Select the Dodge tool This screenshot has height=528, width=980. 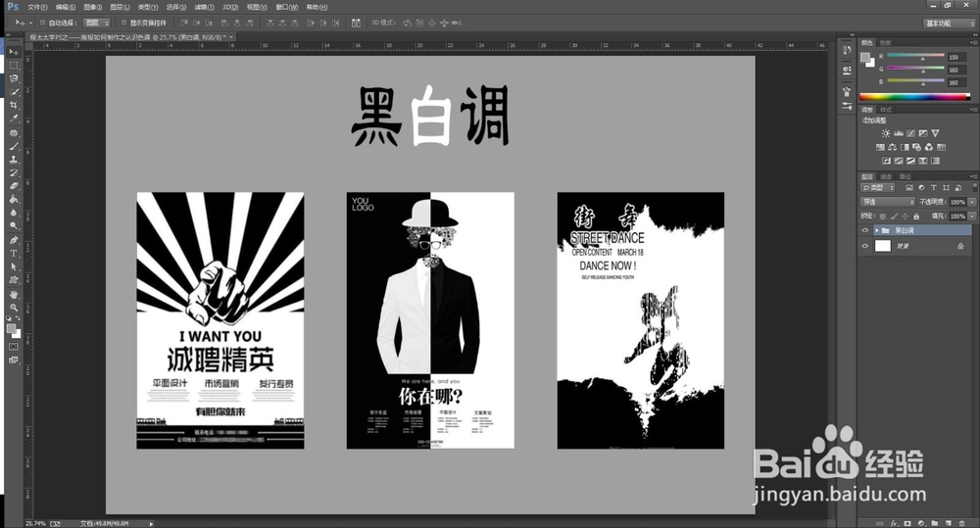click(14, 225)
